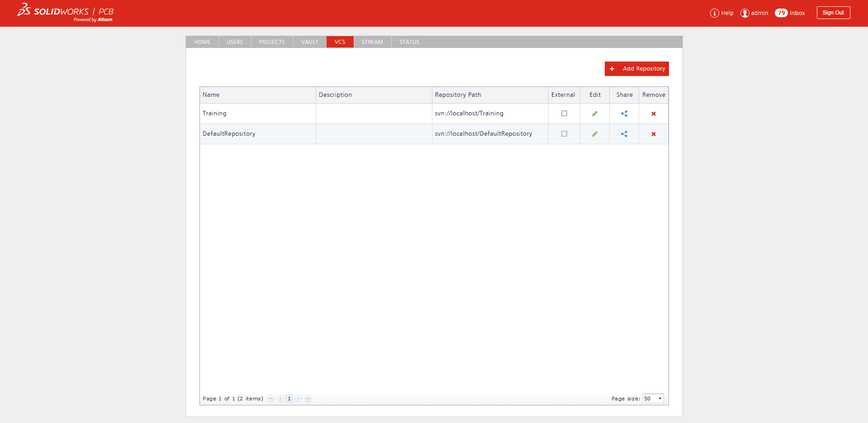This screenshot has height=423, width=868.
Task: Edit the DefaultRepository with pencil icon
Action: pos(595,134)
